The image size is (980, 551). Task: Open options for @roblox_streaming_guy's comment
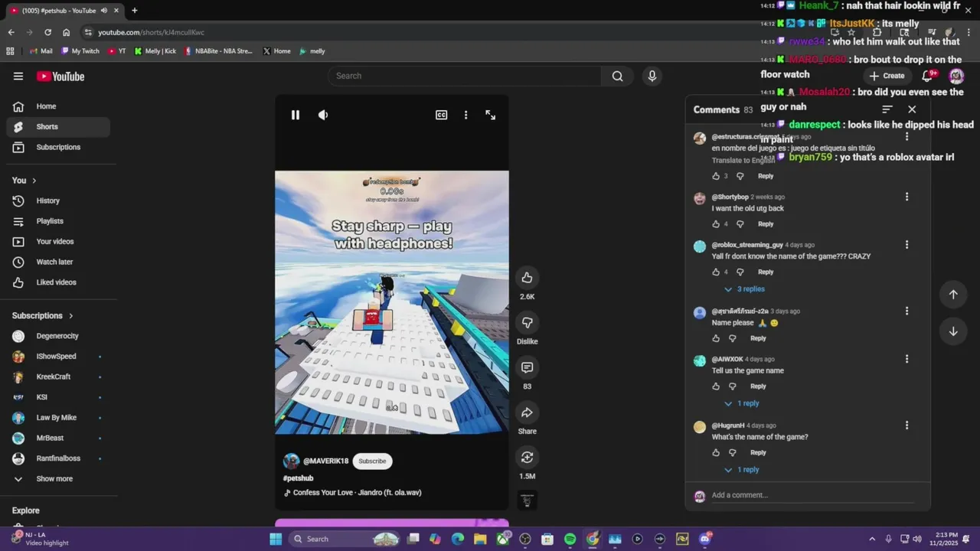(x=906, y=245)
